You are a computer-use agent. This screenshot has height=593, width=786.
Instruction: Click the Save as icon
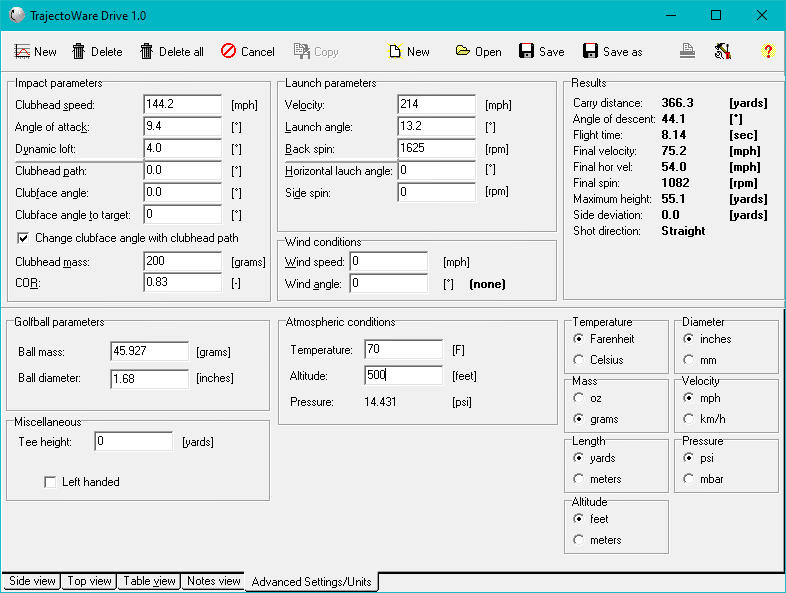(x=591, y=52)
